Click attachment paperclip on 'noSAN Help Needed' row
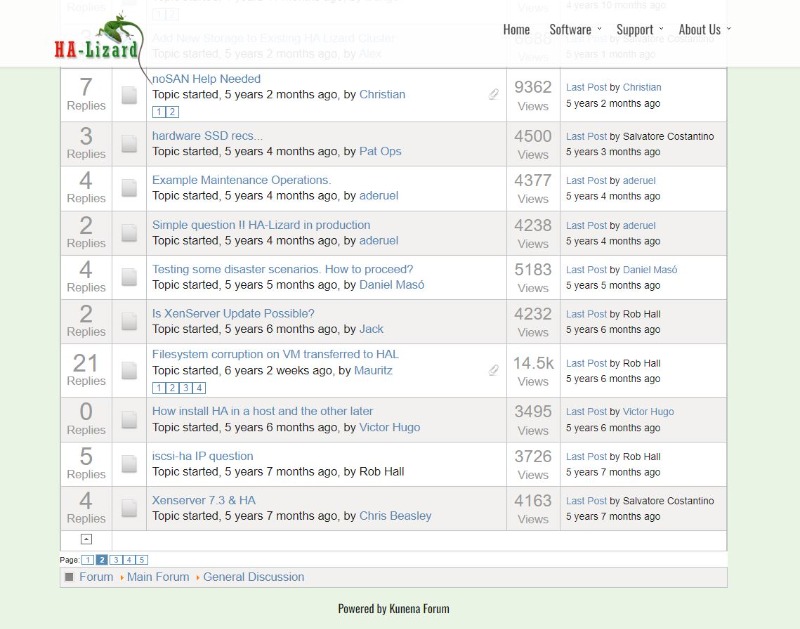The height and width of the screenshot is (629, 800). coord(493,95)
